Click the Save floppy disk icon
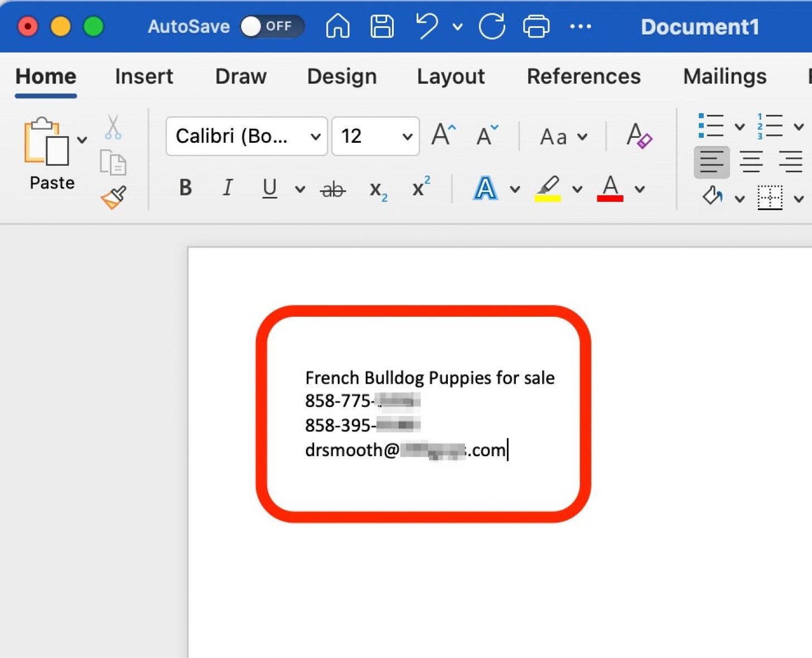Image resolution: width=812 pixels, height=658 pixels. click(381, 26)
